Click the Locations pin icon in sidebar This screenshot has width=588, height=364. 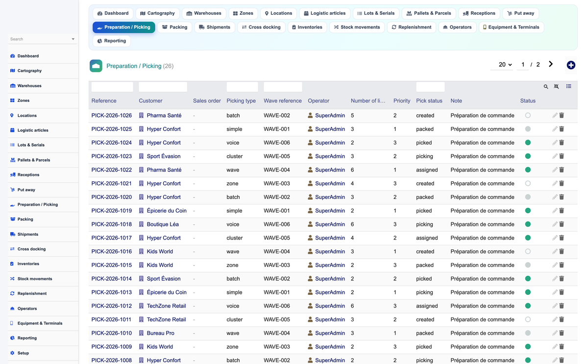[x=12, y=116]
